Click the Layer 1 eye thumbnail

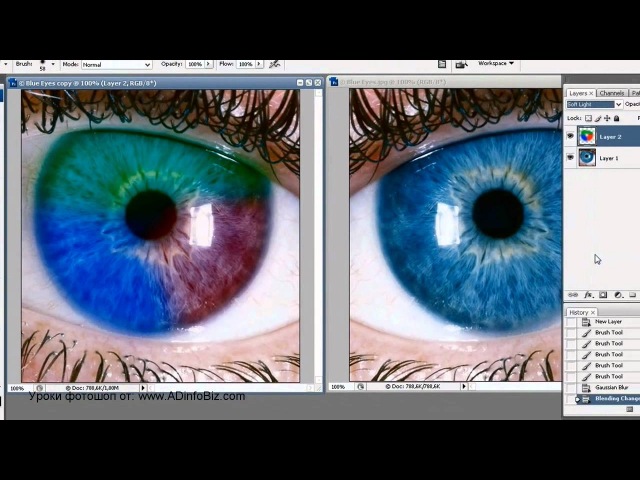coord(587,158)
